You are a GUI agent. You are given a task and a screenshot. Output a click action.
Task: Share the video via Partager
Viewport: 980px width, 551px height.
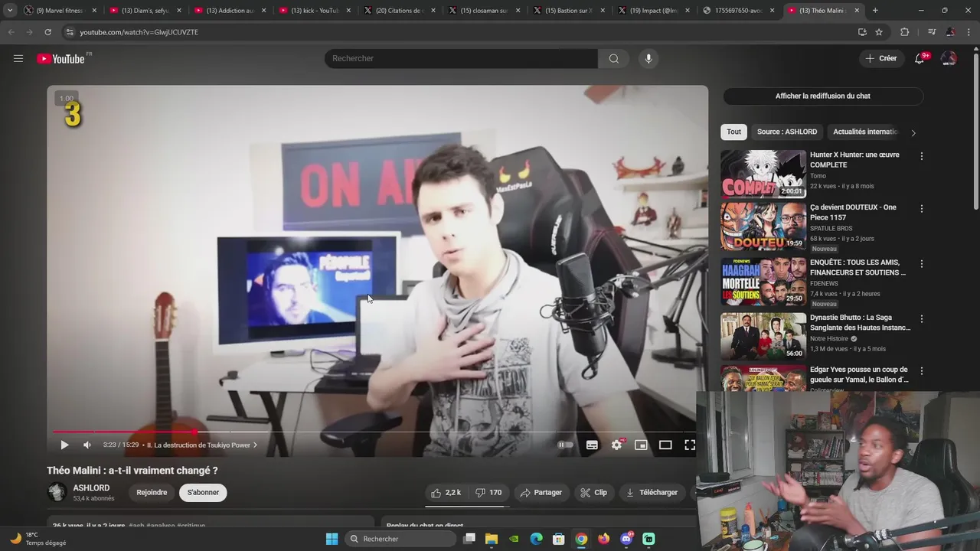coord(541,492)
